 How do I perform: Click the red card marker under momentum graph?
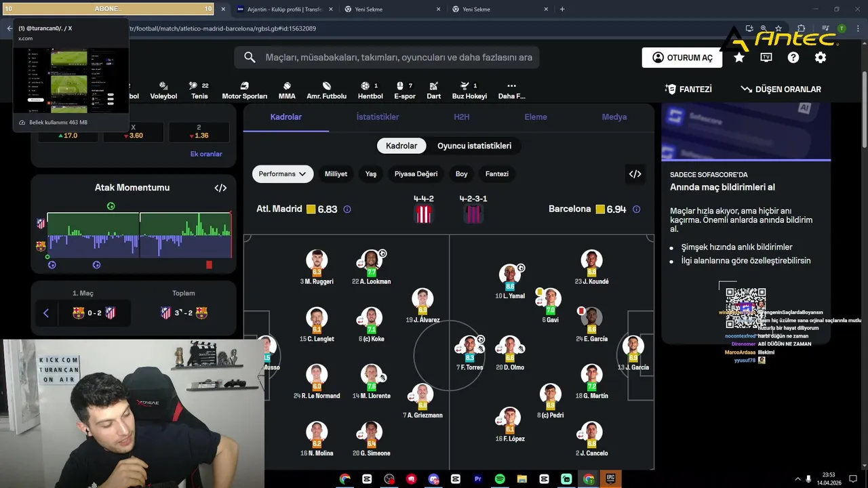209,265
